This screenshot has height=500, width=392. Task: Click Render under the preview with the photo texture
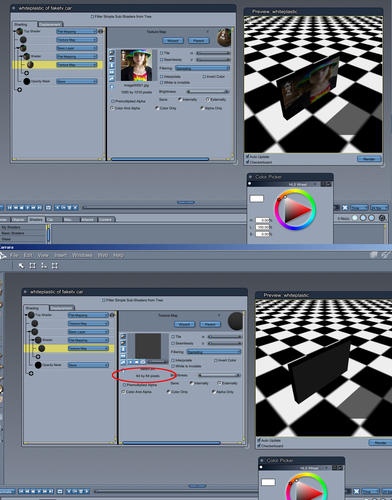pos(369,159)
